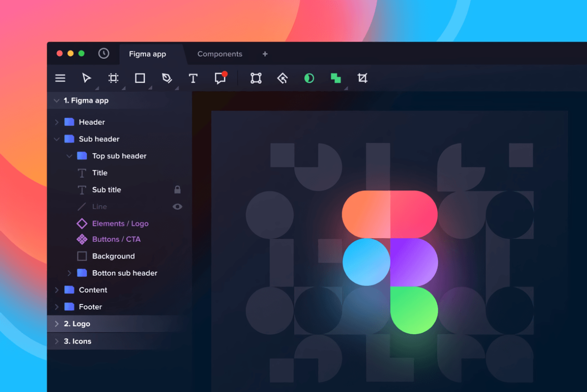587x392 pixels.
Task: Switch to the Components tab
Action: [x=220, y=54]
